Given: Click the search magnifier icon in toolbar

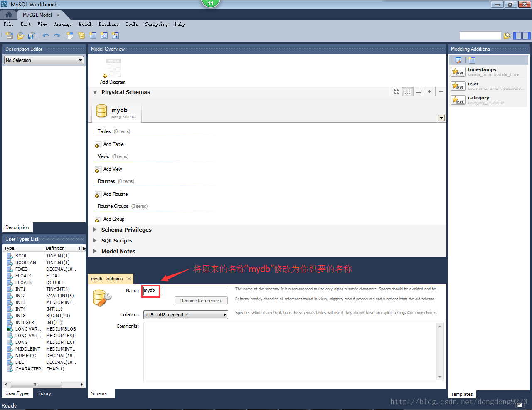Looking at the screenshot, I should click(507, 36).
